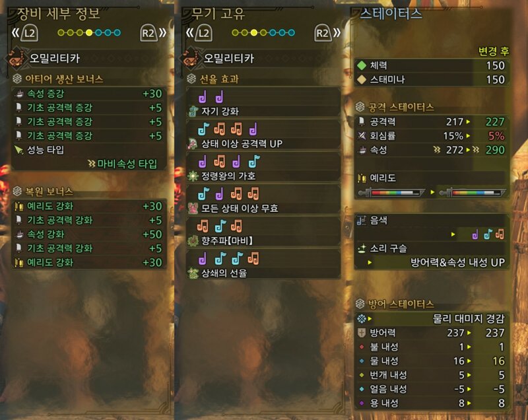
Task: Click the L2 button in 장비 세부 정보 panel
Action: 29,32
